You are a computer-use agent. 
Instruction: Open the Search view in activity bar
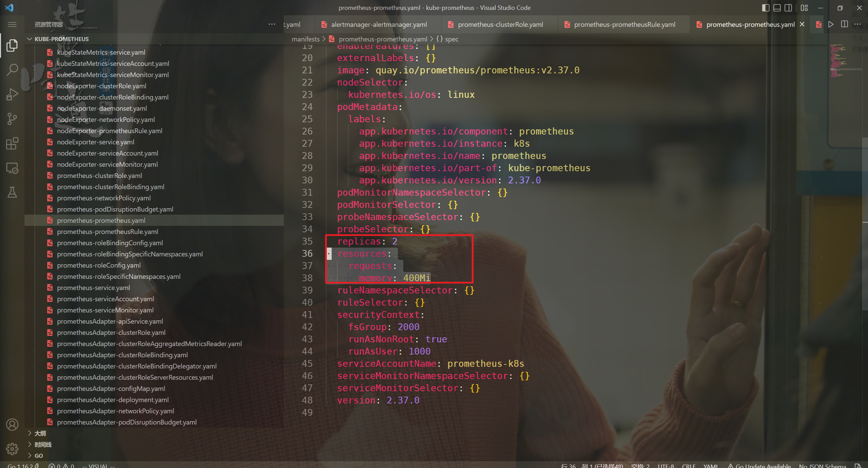[12, 70]
